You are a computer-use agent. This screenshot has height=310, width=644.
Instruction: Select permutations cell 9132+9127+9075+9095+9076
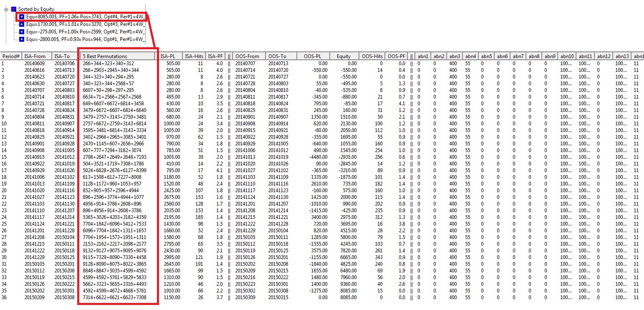(x=115, y=251)
